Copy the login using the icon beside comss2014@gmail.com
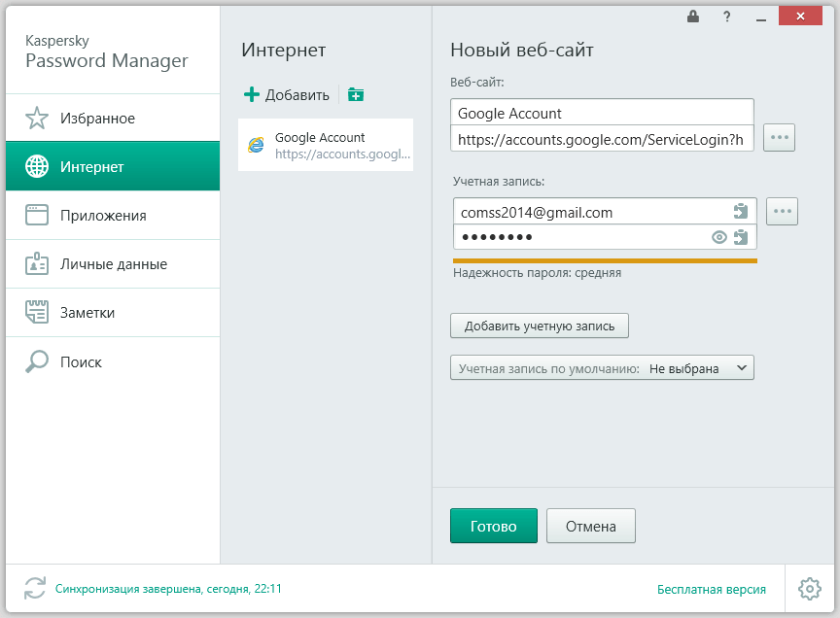This screenshot has height=618, width=840. point(741,211)
